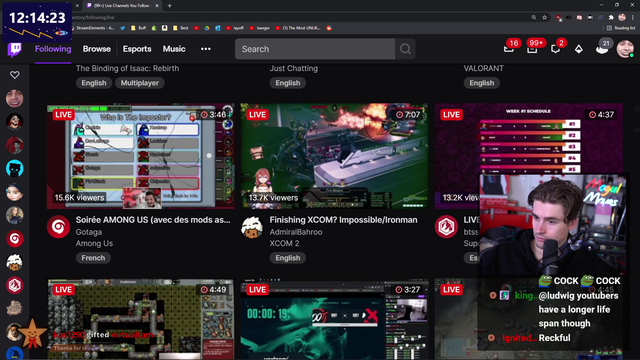Click Gotaga's red channel avatar beside stream title
The width and height of the screenshot is (640, 360).
(58, 227)
